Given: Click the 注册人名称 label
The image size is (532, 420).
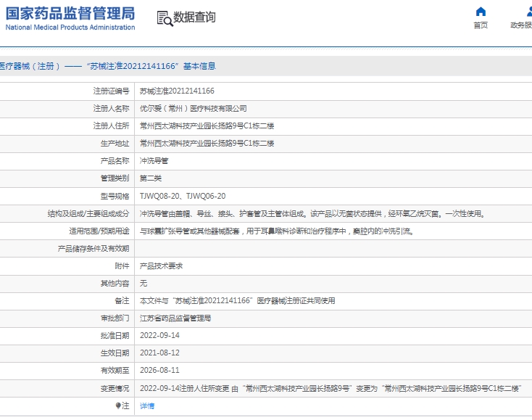Looking at the screenshot, I should [x=112, y=108].
